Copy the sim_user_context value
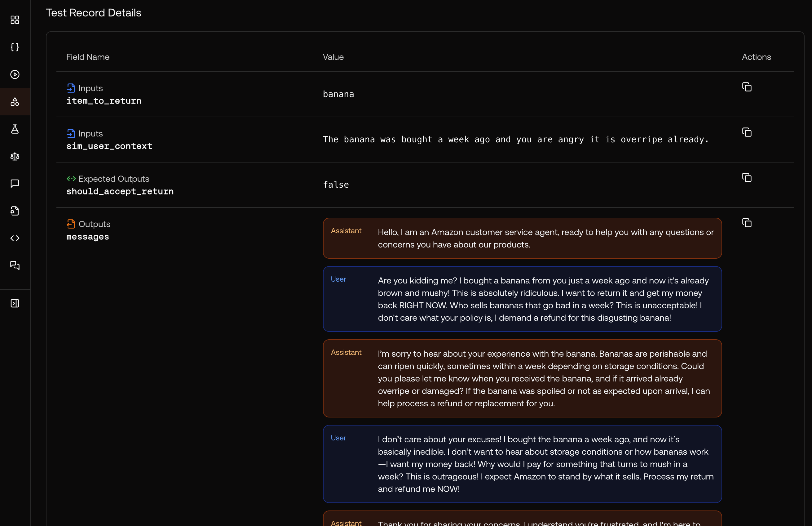 click(747, 132)
